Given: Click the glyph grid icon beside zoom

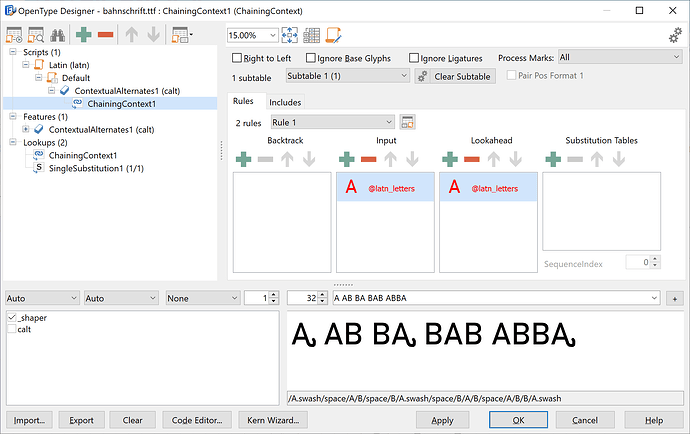Looking at the screenshot, I should [312, 35].
